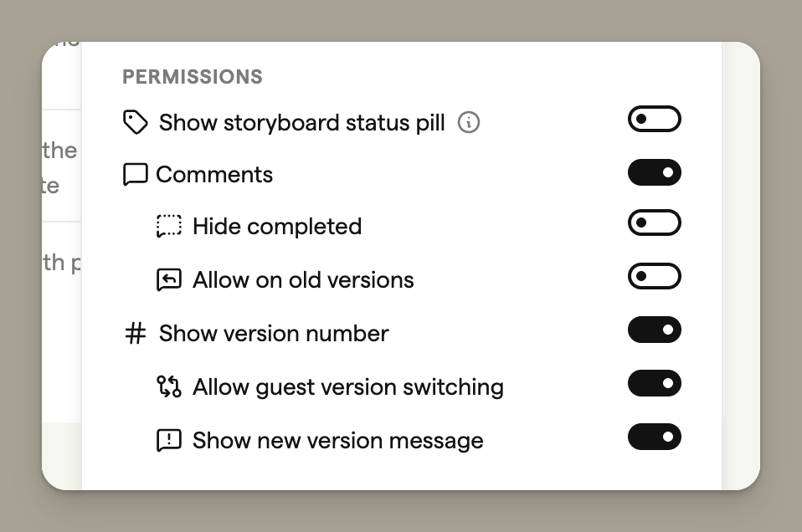Image resolution: width=802 pixels, height=532 pixels.
Task: Enable the Show storyboard status pill toggle
Action: pos(655,120)
